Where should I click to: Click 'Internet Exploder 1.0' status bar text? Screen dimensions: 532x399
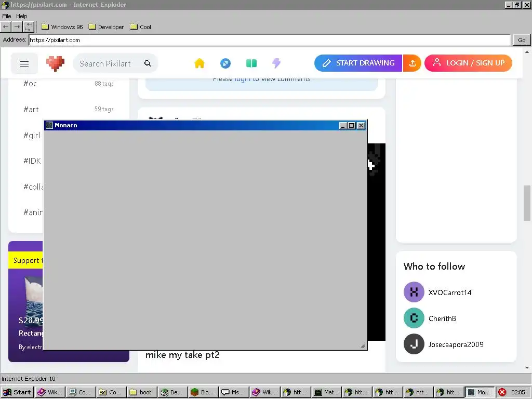(x=29, y=379)
